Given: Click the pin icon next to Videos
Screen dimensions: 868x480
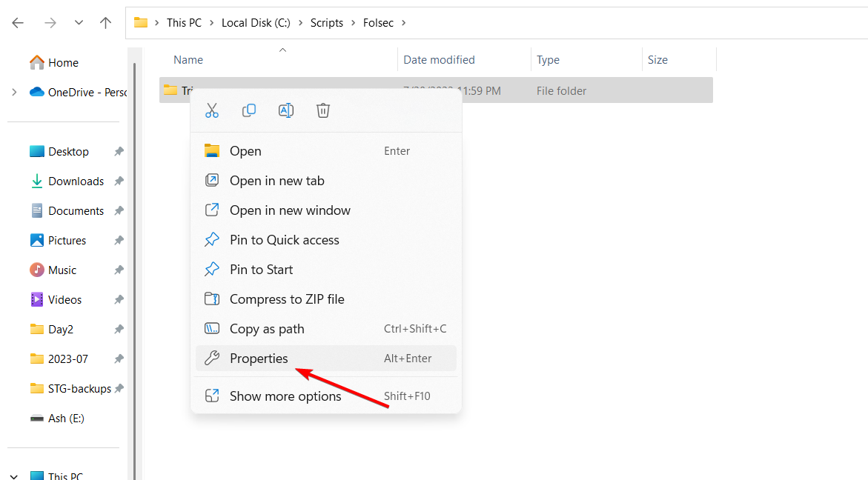Looking at the screenshot, I should pyautogui.click(x=119, y=300).
